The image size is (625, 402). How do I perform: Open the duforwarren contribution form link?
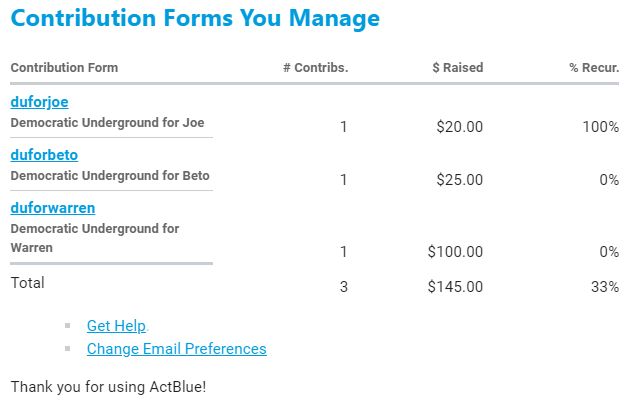tap(52, 208)
